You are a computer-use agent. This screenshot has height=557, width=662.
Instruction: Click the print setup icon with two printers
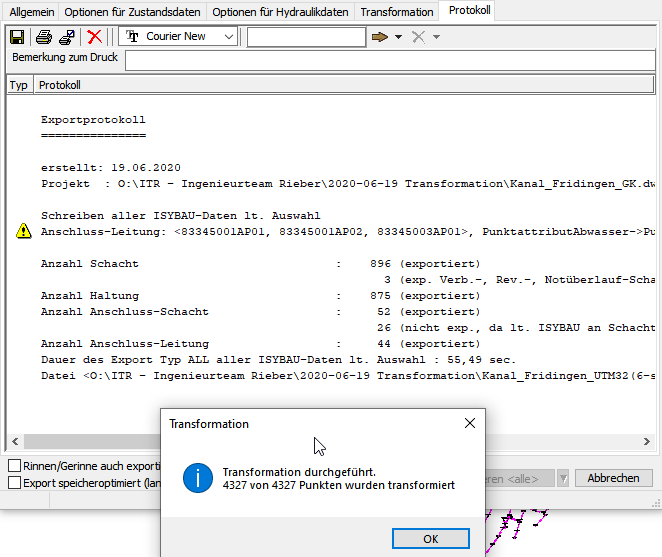pyautogui.click(x=66, y=37)
